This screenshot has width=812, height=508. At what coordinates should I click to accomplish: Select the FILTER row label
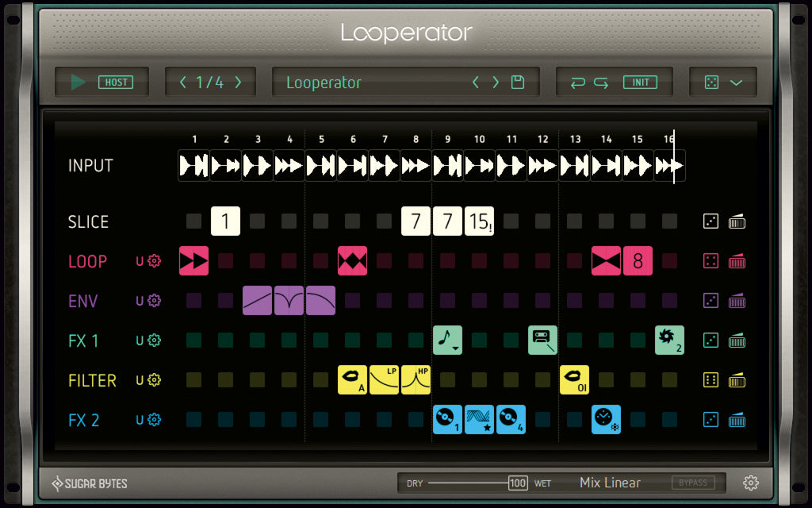tap(92, 380)
